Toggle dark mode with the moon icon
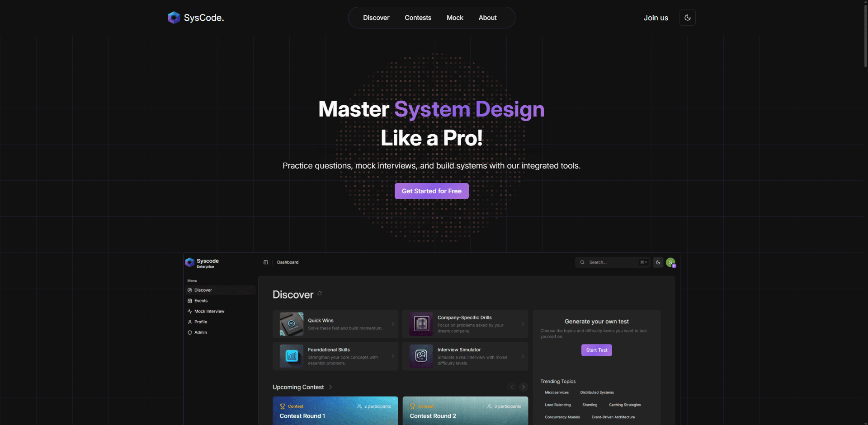 [x=687, y=18]
